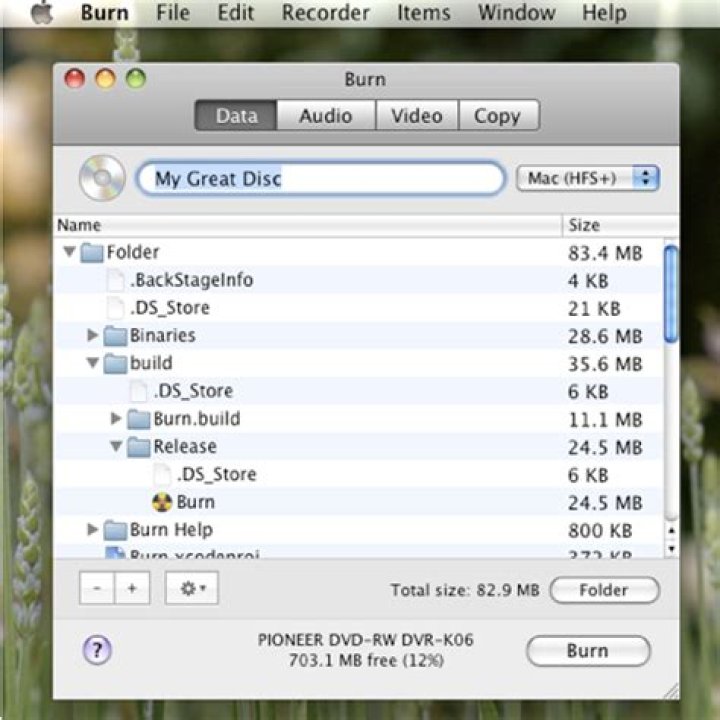Click the PIONEER DVD-RW DVR-K06 recorder text
This screenshot has height=720, width=720.
tap(366, 640)
